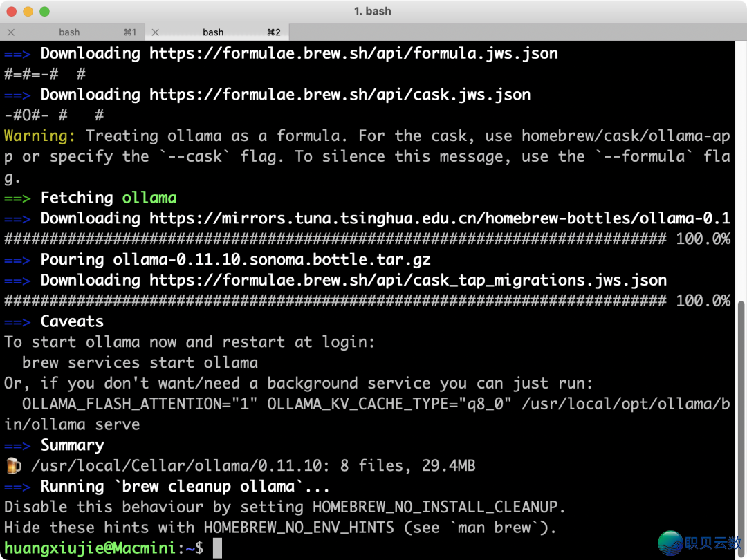Click the "Summary" heading

(x=72, y=445)
